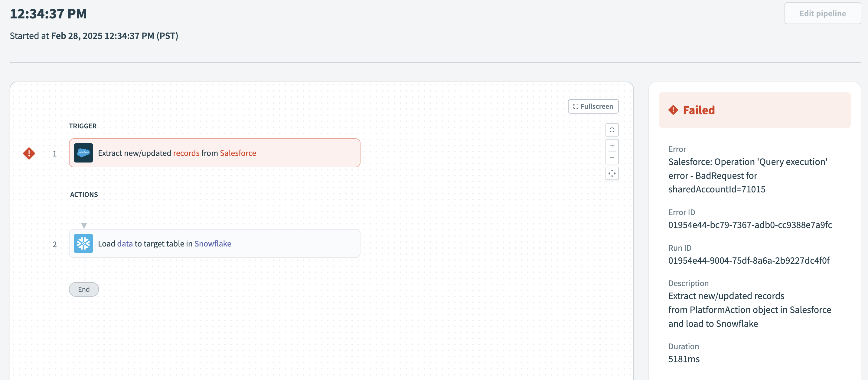Viewport: 868px width, 380px height.
Task: Click the fullscreen expand icon
Action: click(576, 106)
